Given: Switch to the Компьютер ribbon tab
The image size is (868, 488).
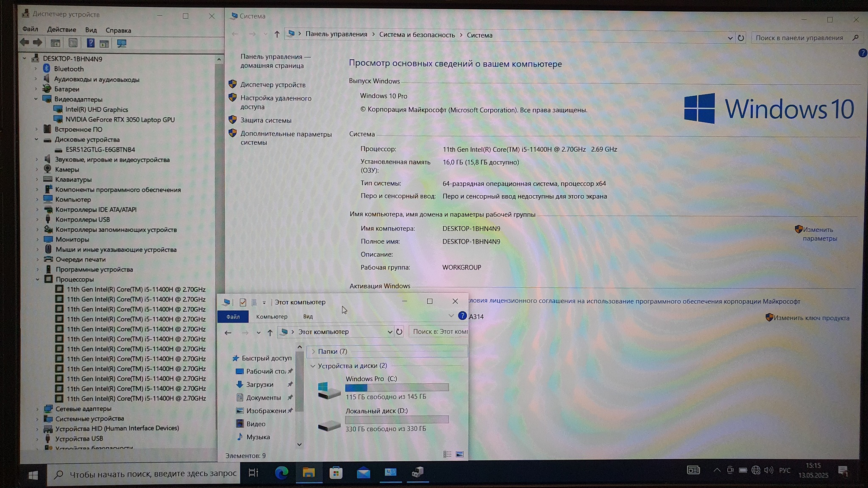Looking at the screenshot, I should tap(272, 316).
